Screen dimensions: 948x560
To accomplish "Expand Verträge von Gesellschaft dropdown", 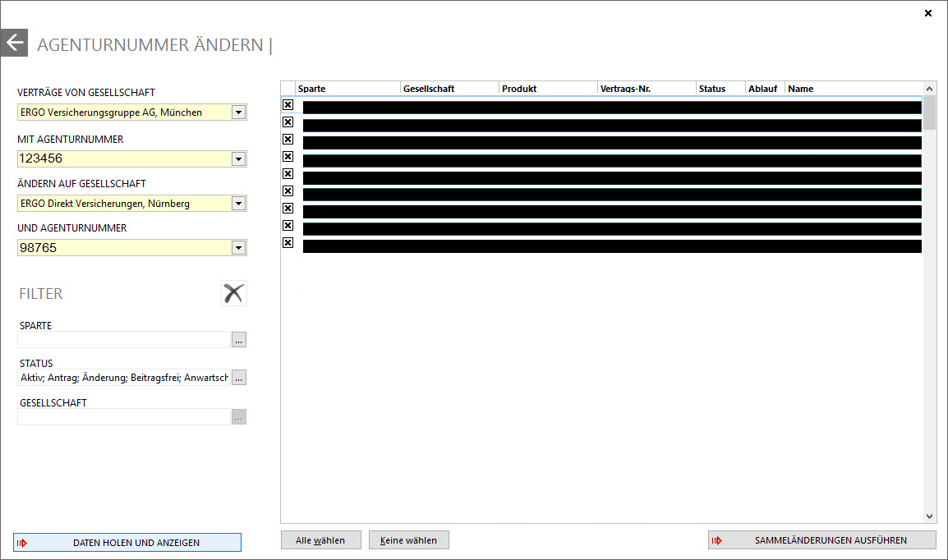I will tap(238, 112).
